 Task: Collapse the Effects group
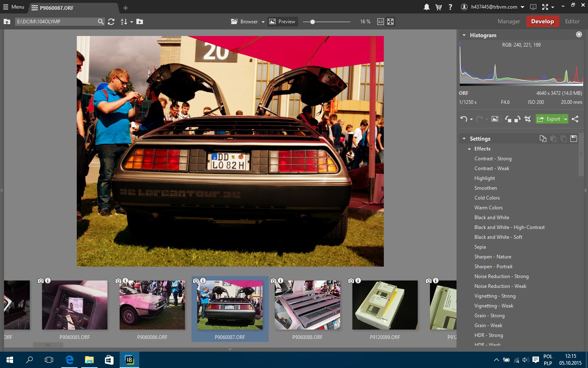pyautogui.click(x=470, y=149)
